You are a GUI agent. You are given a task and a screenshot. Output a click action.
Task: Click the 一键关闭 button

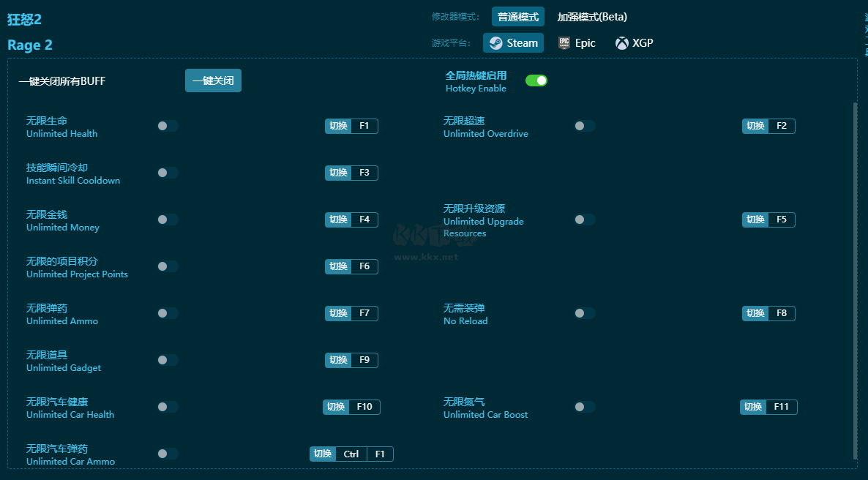(x=213, y=80)
